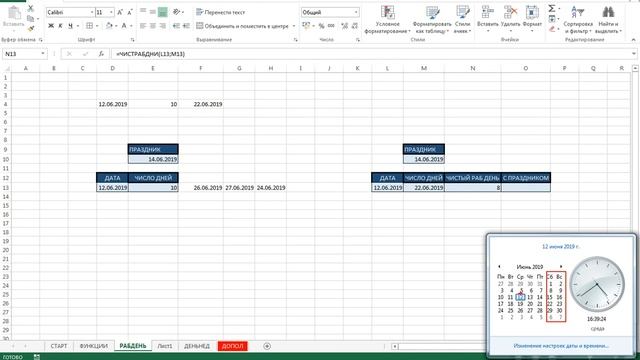640x360 pixels.
Task: Open the font color dropdown arrow
Action: tap(131, 26)
